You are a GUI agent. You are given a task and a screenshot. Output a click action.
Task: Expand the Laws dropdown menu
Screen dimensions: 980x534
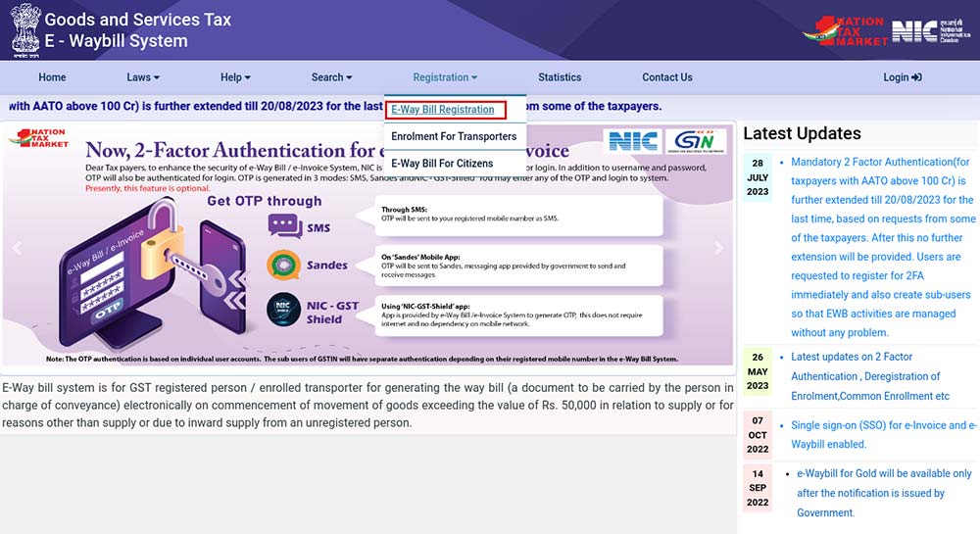point(143,77)
